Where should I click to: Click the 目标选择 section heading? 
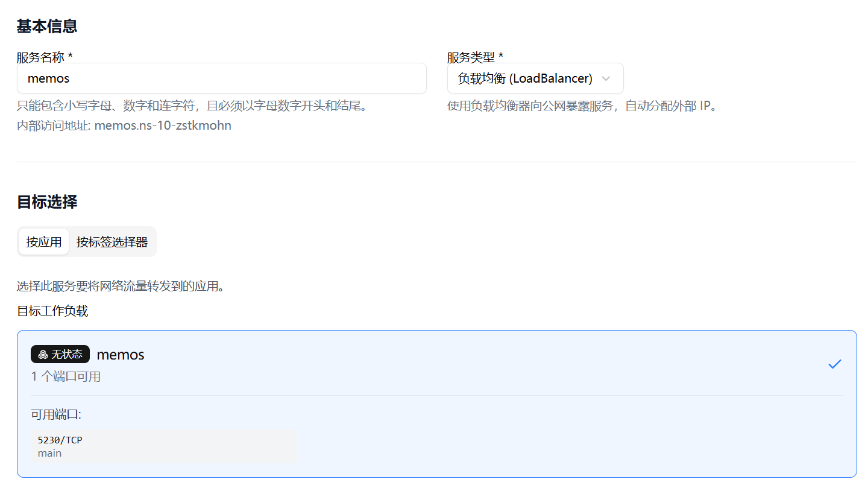[x=47, y=202]
